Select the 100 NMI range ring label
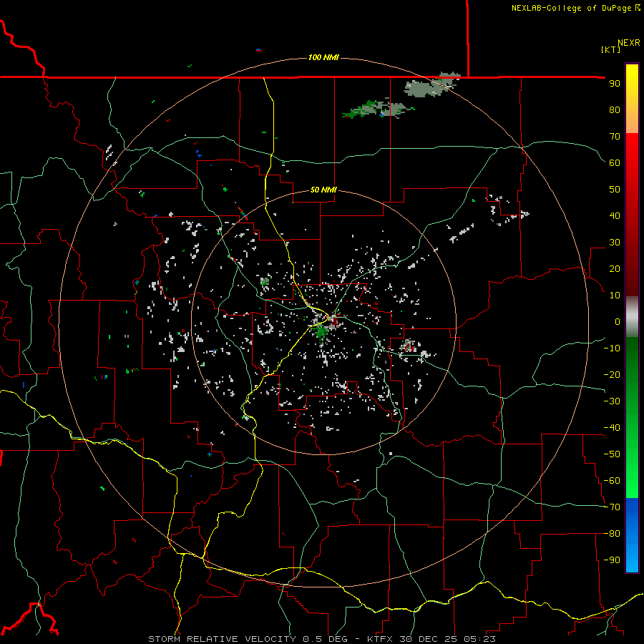 click(323, 57)
